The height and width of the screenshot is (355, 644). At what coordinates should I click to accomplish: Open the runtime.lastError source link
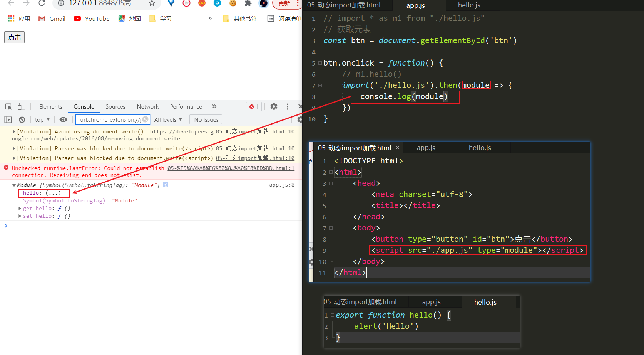coord(231,168)
